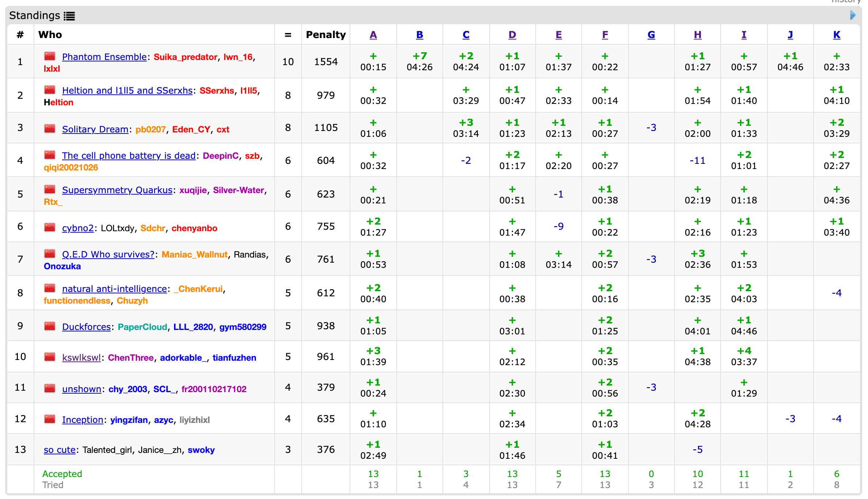Click the list icon next to Standings
The image size is (868, 499).
69,16
